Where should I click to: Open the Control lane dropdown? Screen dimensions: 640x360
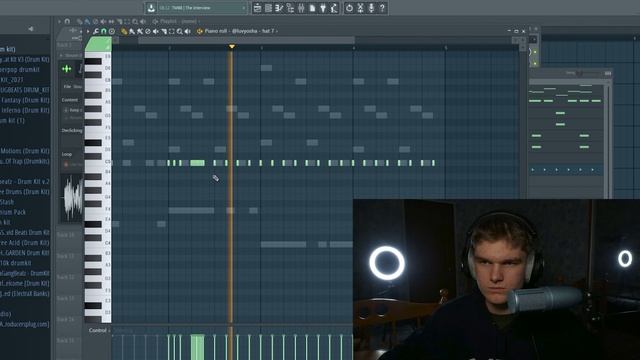[x=100, y=331]
